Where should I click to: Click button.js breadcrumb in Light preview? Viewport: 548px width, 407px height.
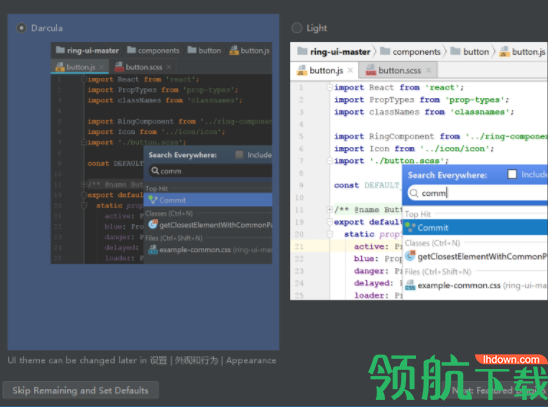tap(523, 51)
